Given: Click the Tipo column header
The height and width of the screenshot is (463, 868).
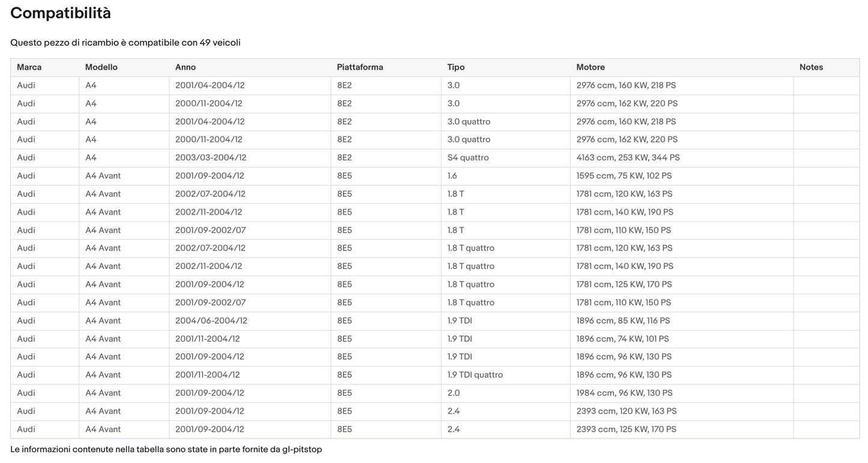Looking at the screenshot, I should pyautogui.click(x=506, y=67).
